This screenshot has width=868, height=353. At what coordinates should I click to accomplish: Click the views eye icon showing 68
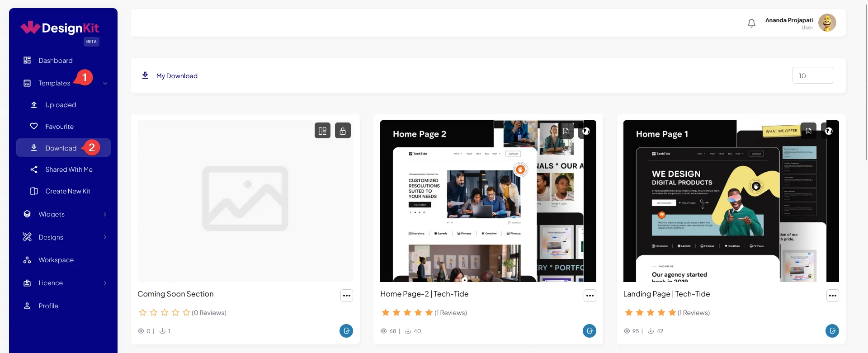384,331
